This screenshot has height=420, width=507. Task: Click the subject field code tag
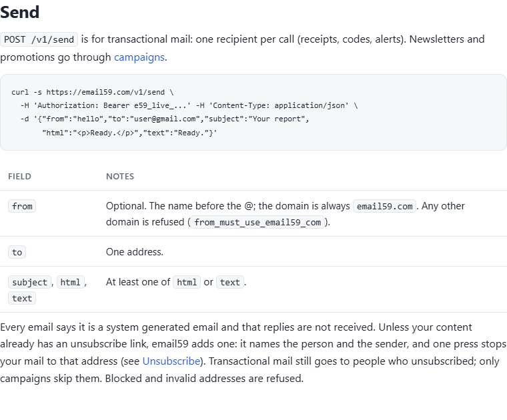pyautogui.click(x=29, y=283)
